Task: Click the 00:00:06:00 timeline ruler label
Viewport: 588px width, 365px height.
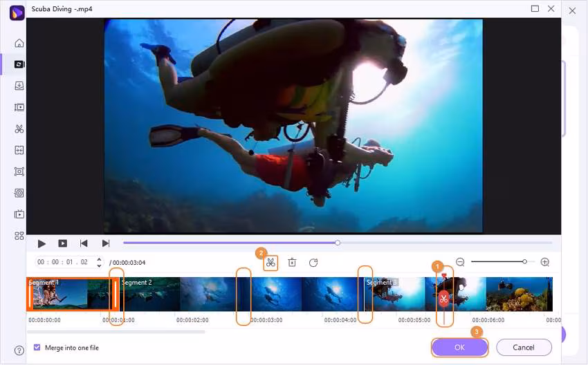Action: (x=488, y=320)
